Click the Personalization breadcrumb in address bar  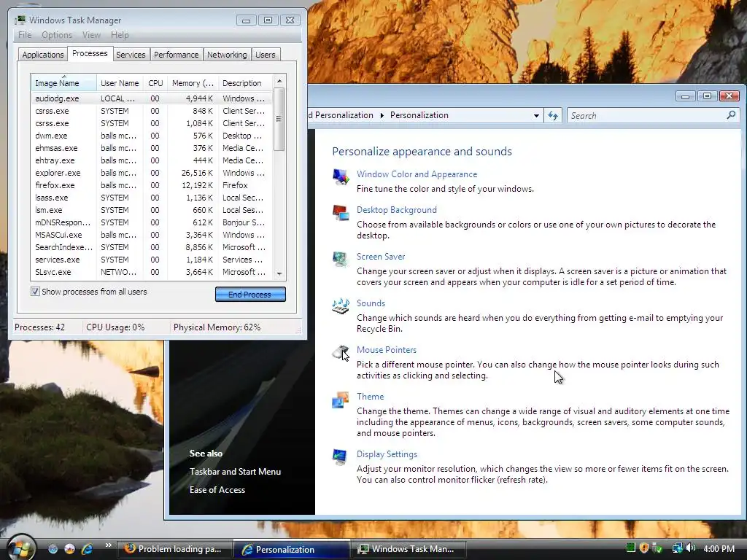click(419, 115)
